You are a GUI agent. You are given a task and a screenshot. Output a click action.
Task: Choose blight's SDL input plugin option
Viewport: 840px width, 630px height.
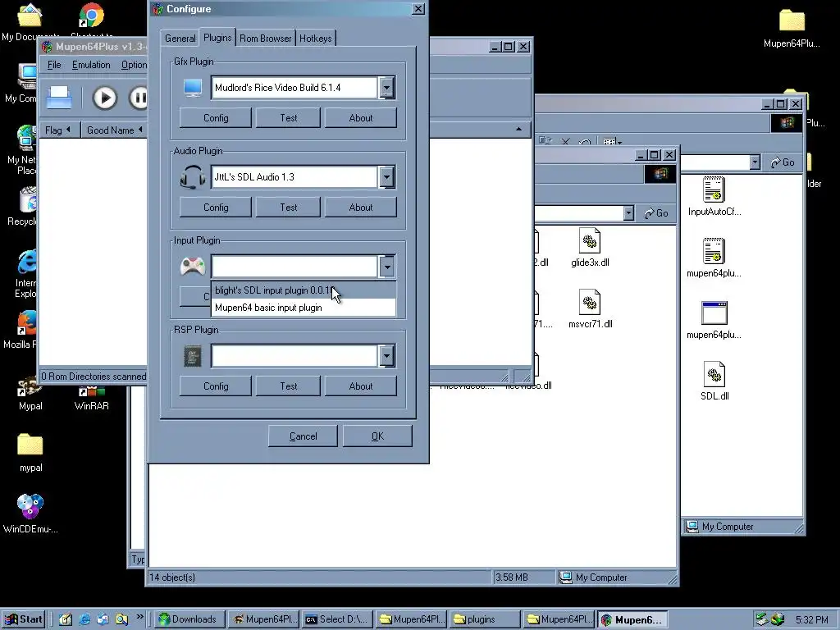pos(304,290)
